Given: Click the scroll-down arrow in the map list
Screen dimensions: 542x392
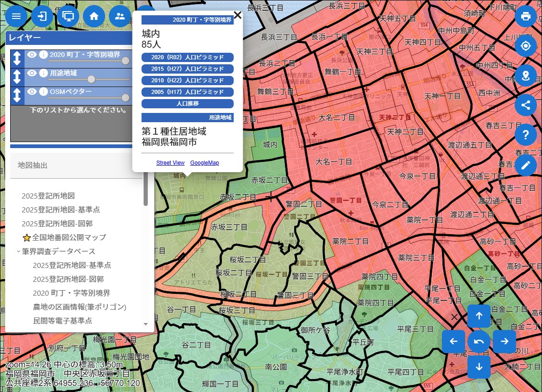Looking at the screenshot, I should [x=145, y=324].
